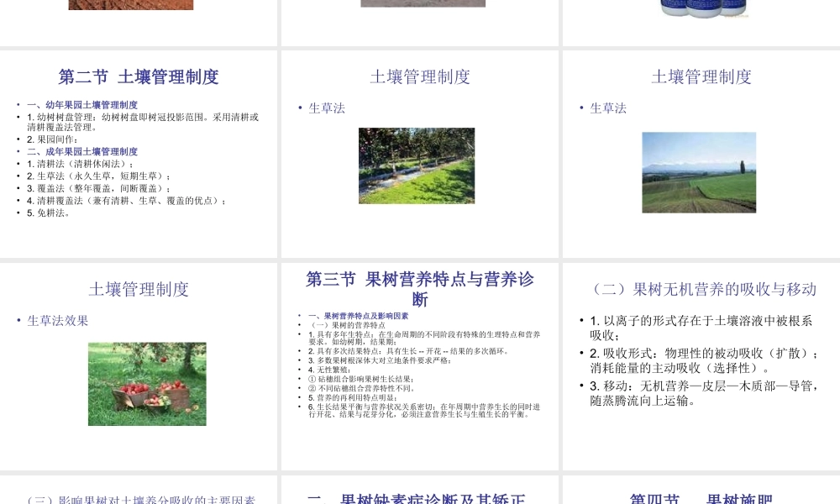Viewport: 840px width, 504px height.
Task: Click the heading 土壤管理制度 above 生草法效果
Action: point(138,289)
